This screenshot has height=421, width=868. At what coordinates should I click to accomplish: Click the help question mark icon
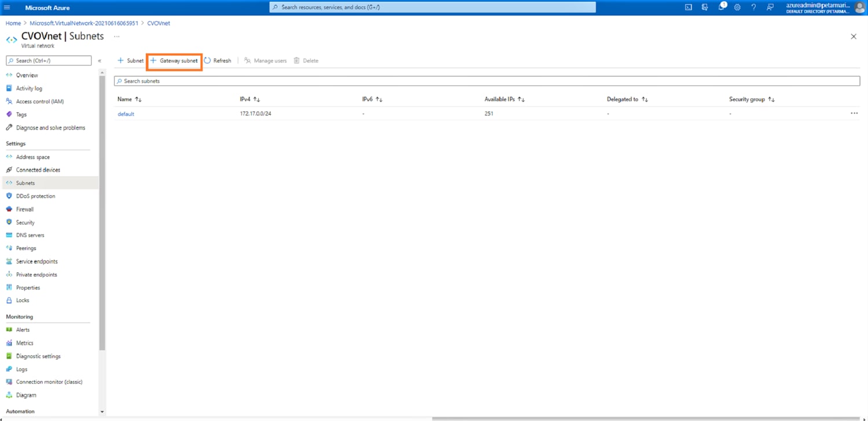tap(753, 8)
